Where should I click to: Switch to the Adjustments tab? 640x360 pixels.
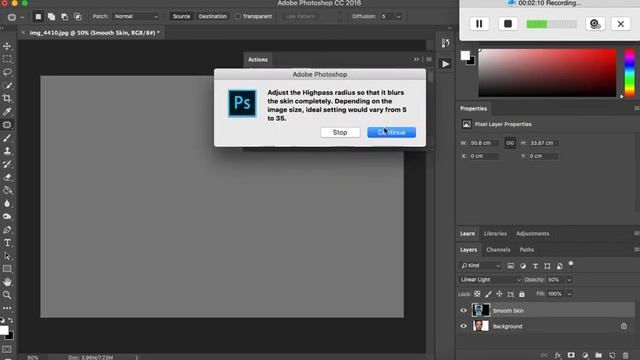(532, 233)
